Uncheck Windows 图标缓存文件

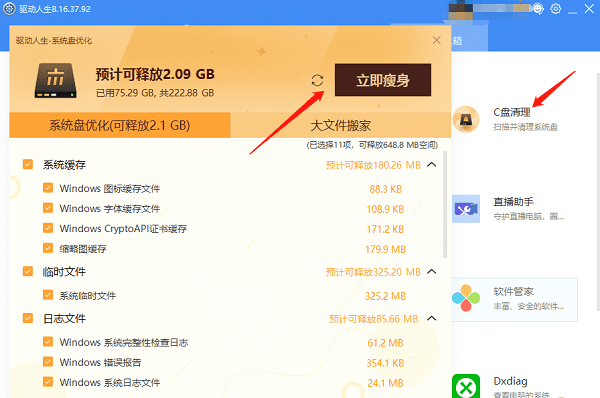[48, 188]
